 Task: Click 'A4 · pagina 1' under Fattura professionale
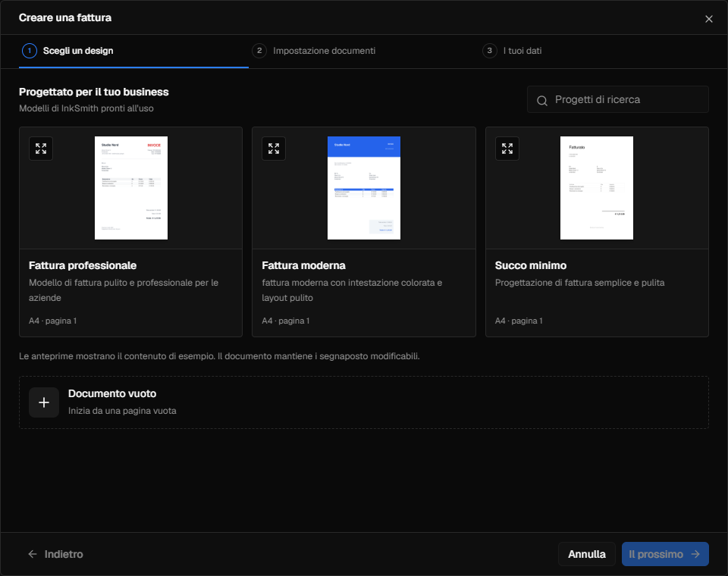pyautogui.click(x=52, y=321)
